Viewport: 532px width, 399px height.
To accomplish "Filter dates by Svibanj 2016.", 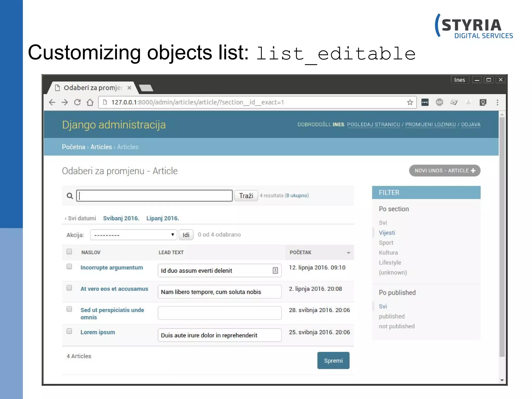I will [x=121, y=218].
